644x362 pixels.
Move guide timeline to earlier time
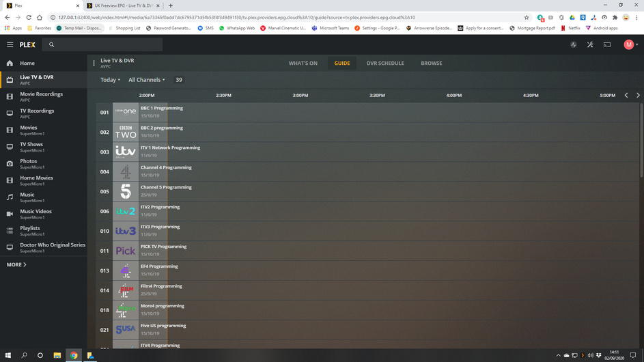coord(626,96)
